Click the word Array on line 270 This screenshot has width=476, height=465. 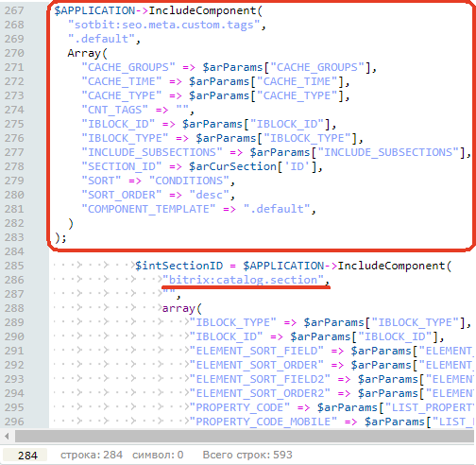point(84,53)
